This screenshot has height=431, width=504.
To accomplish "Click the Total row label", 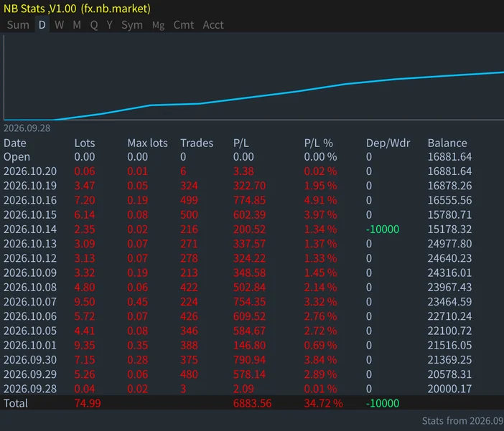I will click(15, 403).
